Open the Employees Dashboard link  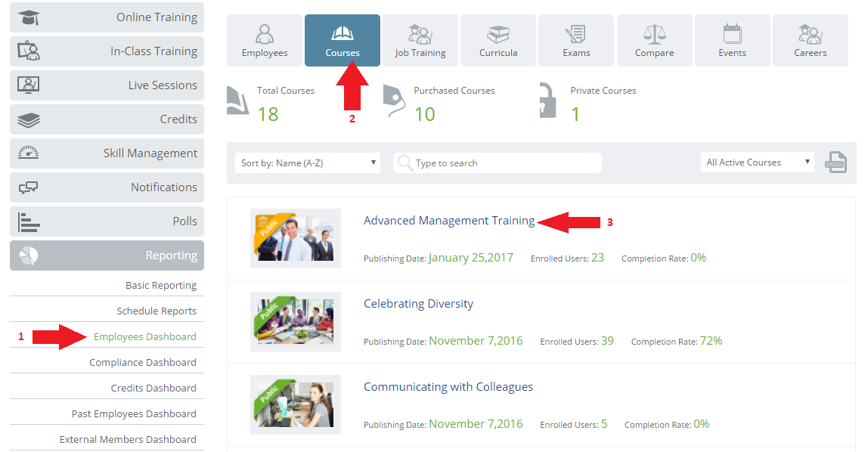tap(145, 336)
